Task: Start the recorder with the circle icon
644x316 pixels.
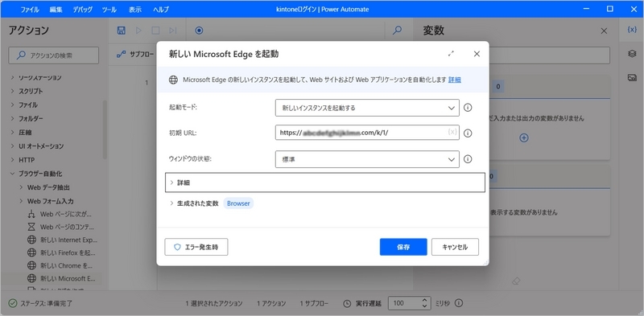Action: pos(199,30)
